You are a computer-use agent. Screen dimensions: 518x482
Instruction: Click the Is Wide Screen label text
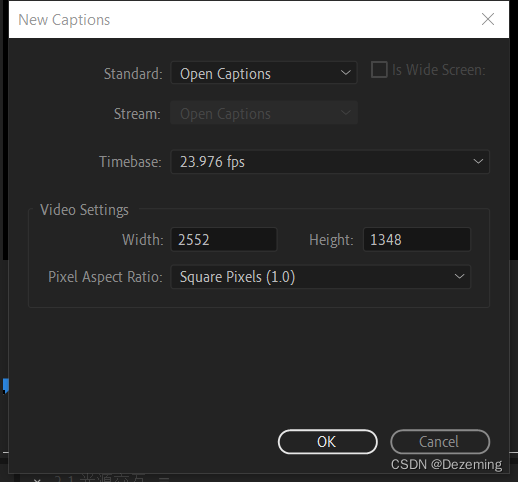[438, 70]
